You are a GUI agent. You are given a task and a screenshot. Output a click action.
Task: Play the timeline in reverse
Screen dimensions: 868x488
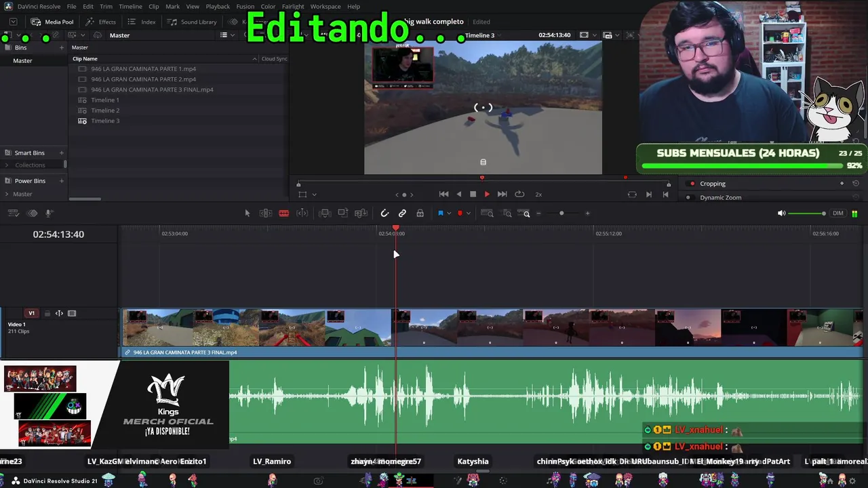(x=458, y=195)
